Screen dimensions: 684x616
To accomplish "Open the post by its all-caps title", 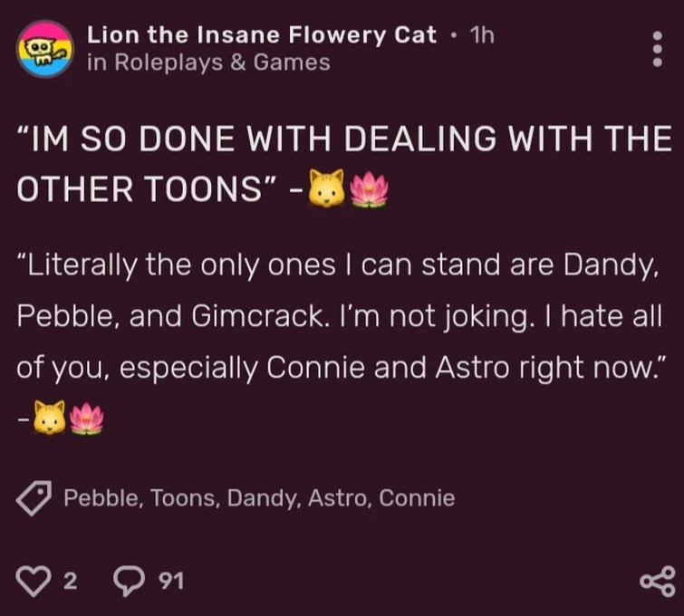I will click(x=342, y=164).
